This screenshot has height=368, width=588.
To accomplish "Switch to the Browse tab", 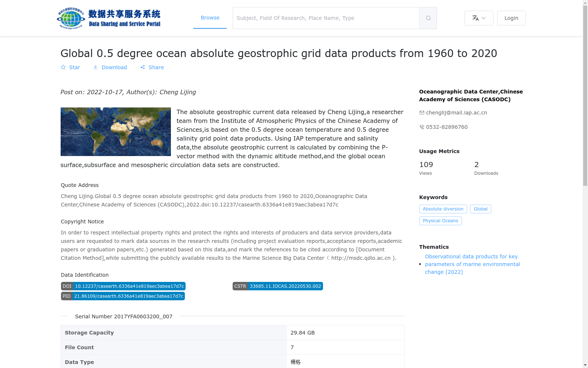I will [x=210, y=18].
